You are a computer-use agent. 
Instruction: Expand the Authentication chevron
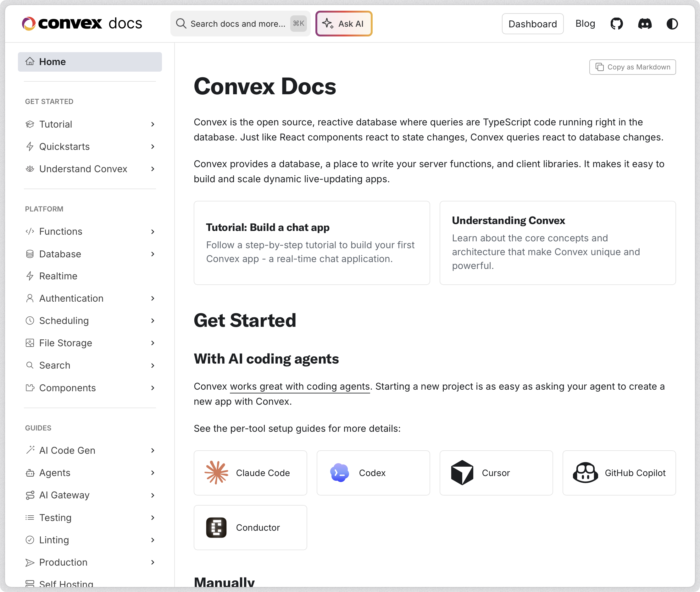(x=153, y=298)
